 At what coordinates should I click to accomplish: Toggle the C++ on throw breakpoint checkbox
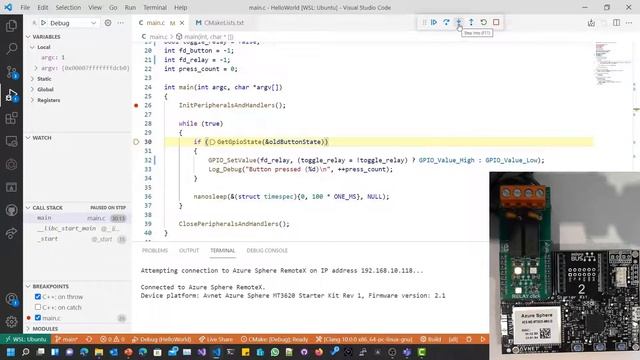coord(38,297)
